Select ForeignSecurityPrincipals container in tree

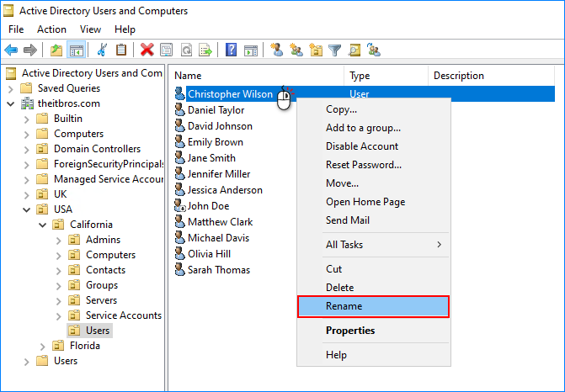(108, 164)
